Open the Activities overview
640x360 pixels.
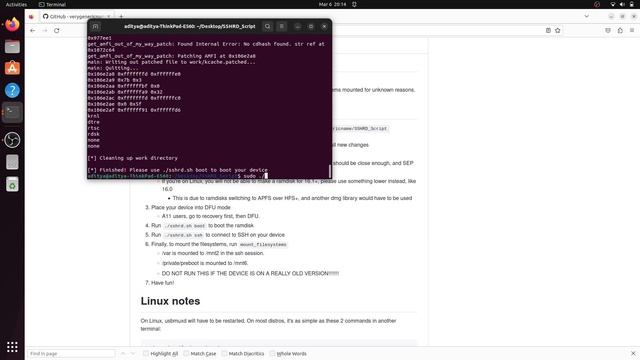[16, 4]
